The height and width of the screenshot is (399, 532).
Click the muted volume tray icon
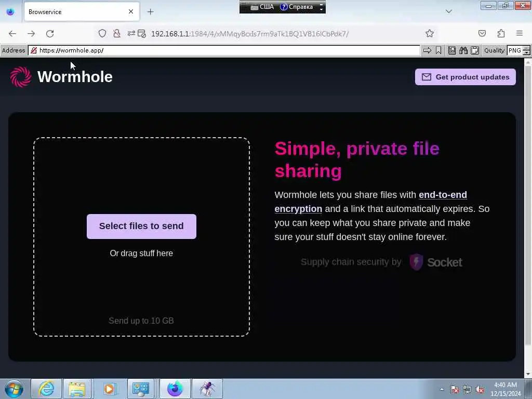point(480,390)
